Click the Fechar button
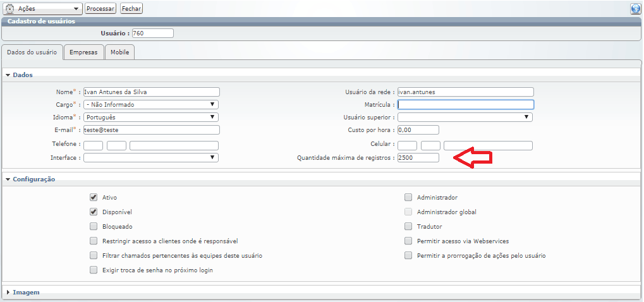 [131, 9]
